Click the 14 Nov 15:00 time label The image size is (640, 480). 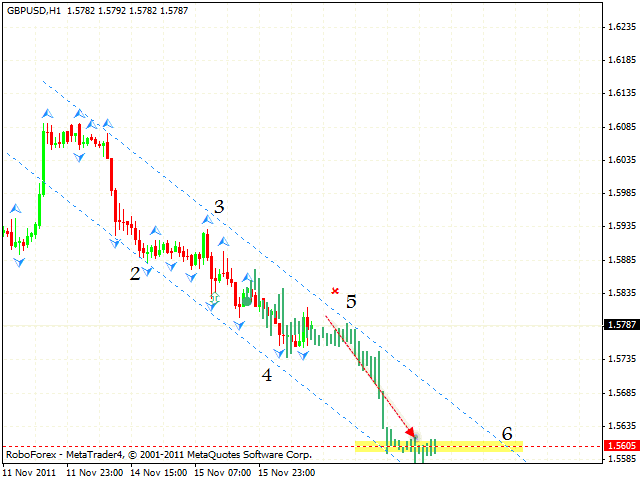[155, 470]
